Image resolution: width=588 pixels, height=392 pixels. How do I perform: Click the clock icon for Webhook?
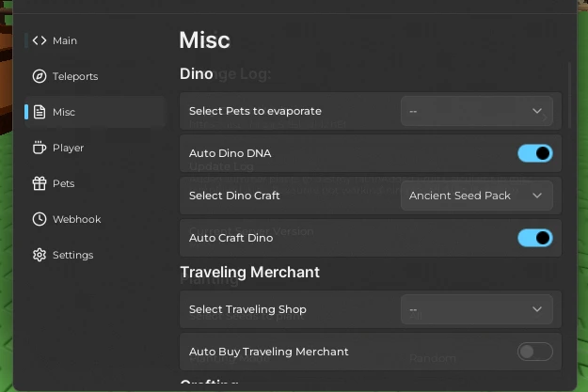pos(40,219)
